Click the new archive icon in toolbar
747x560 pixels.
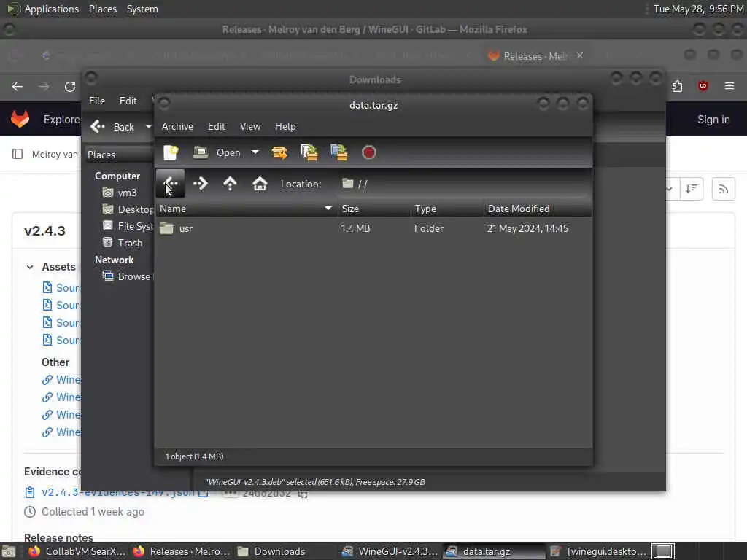pyautogui.click(x=171, y=152)
